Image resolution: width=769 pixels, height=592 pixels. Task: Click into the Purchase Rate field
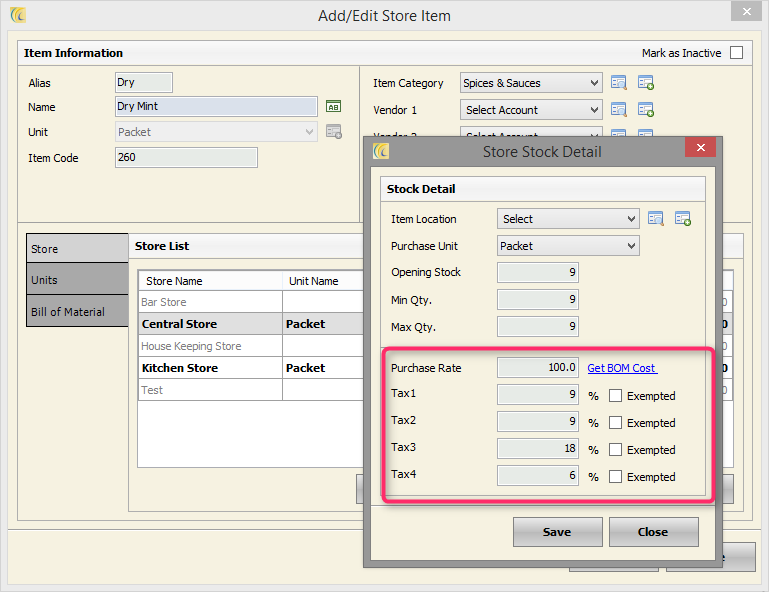[537, 368]
